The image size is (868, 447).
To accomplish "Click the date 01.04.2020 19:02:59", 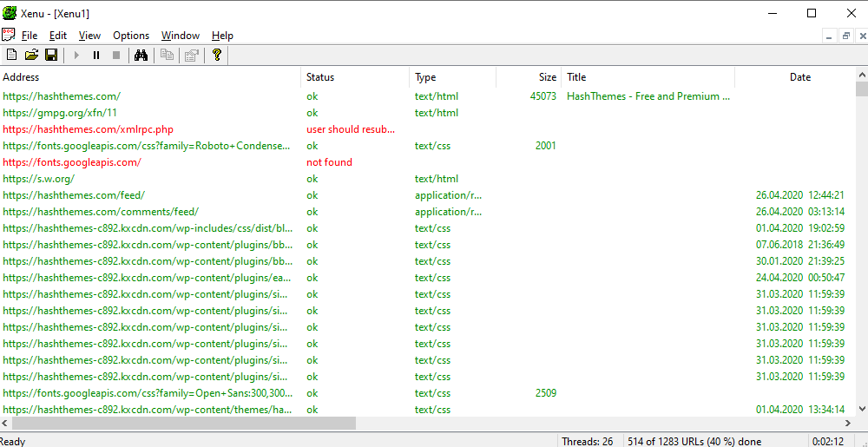I will click(800, 228).
